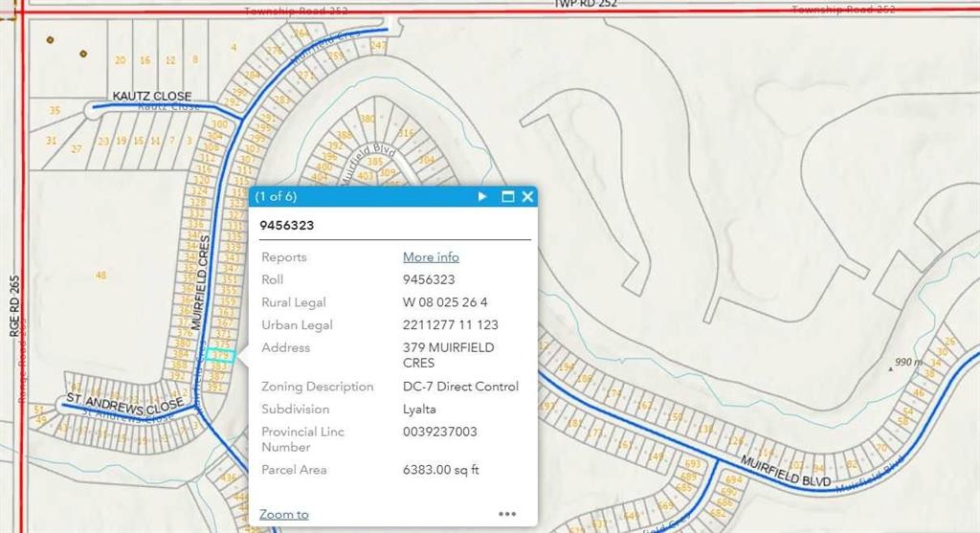
Task: Click the KAUTZ CLOSE street label
Action: click(x=151, y=97)
